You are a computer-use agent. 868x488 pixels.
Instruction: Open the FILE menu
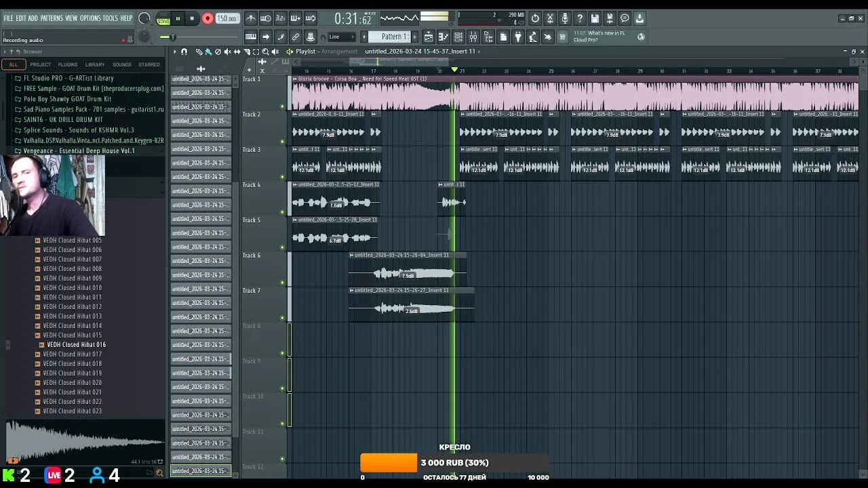click(8, 18)
